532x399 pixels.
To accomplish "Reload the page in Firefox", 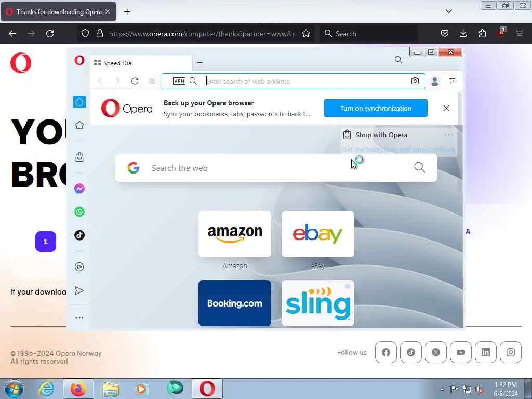I will click(x=50, y=34).
